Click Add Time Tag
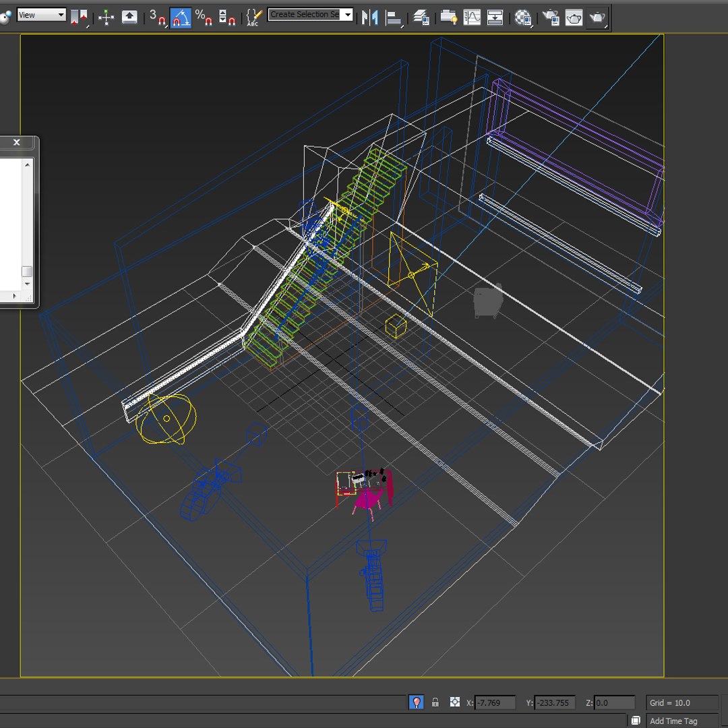Viewport: 728px width, 728px height. [673, 721]
